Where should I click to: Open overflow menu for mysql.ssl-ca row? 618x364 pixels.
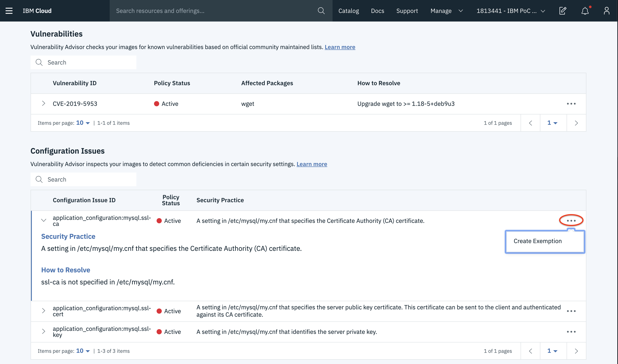point(571,221)
